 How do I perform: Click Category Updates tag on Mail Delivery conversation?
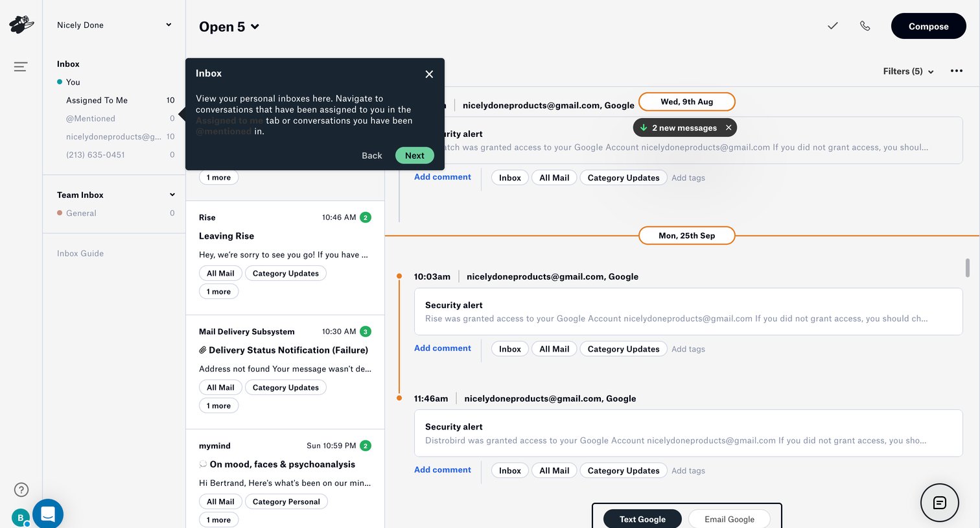click(286, 388)
